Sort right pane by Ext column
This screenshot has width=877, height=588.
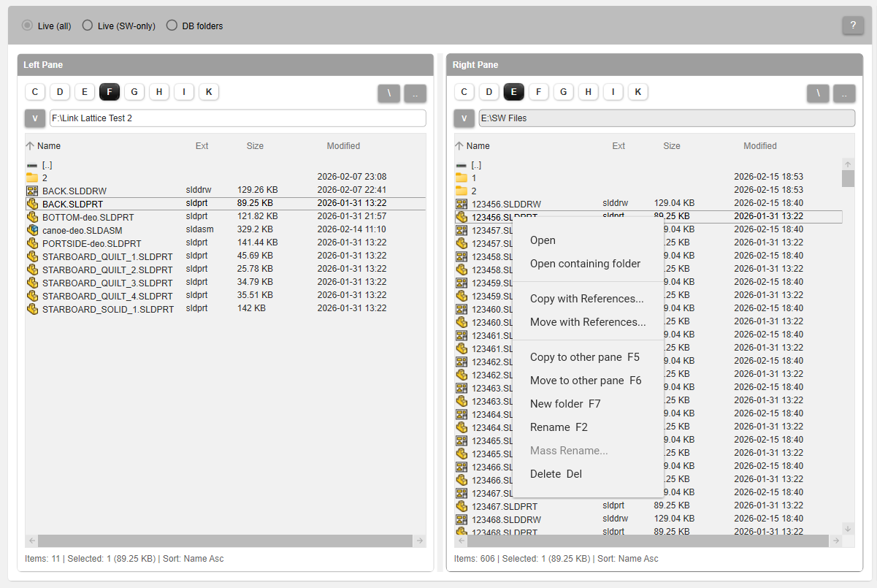click(619, 146)
